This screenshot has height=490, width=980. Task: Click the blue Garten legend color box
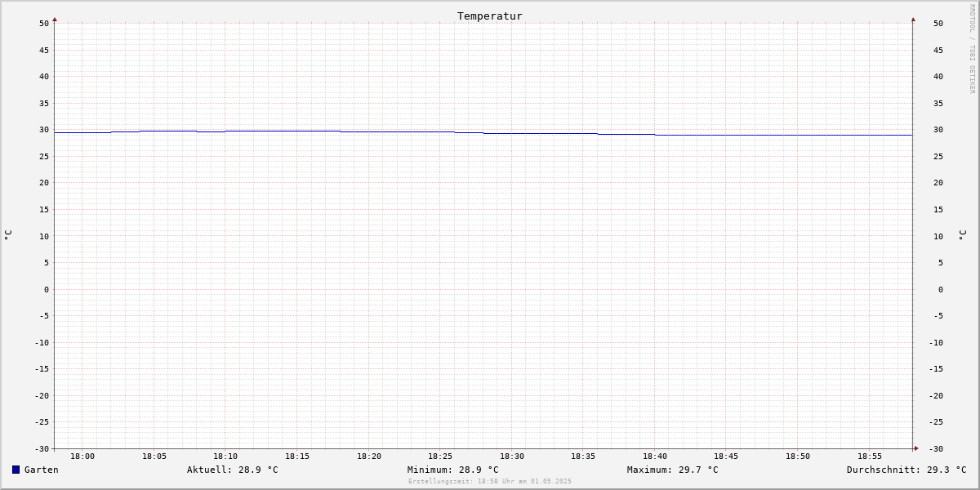point(16,470)
